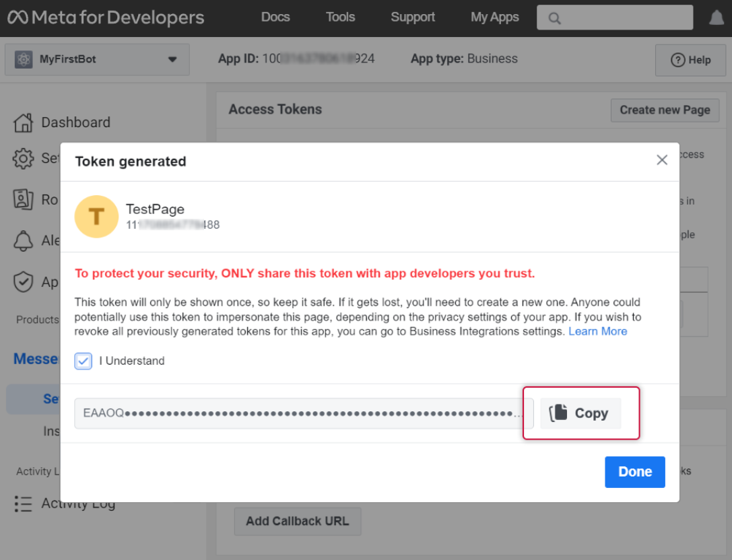Uncheck the I Understand checkbox

(84, 361)
